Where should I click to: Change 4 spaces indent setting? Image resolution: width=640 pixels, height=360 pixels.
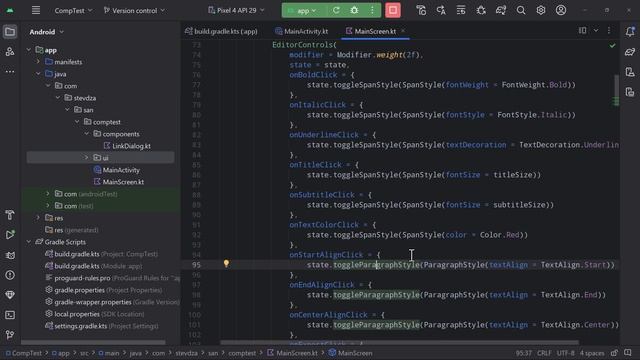pos(592,353)
